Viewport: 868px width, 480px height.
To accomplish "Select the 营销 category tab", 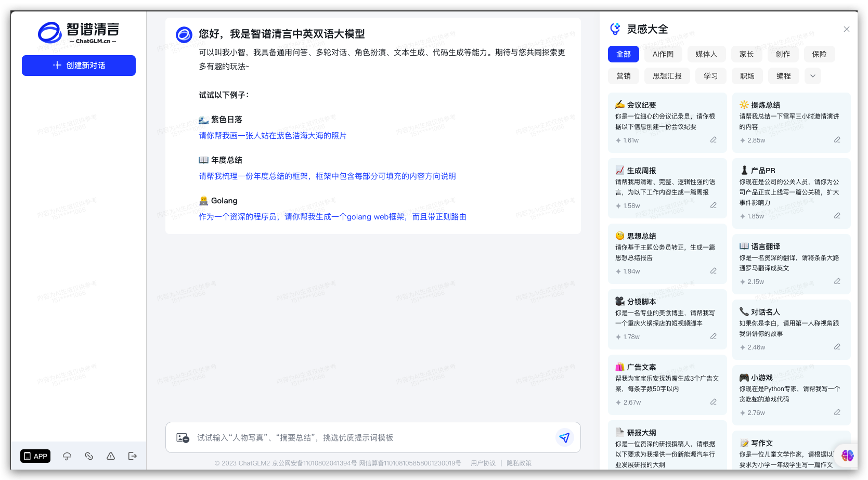I will 624,76.
